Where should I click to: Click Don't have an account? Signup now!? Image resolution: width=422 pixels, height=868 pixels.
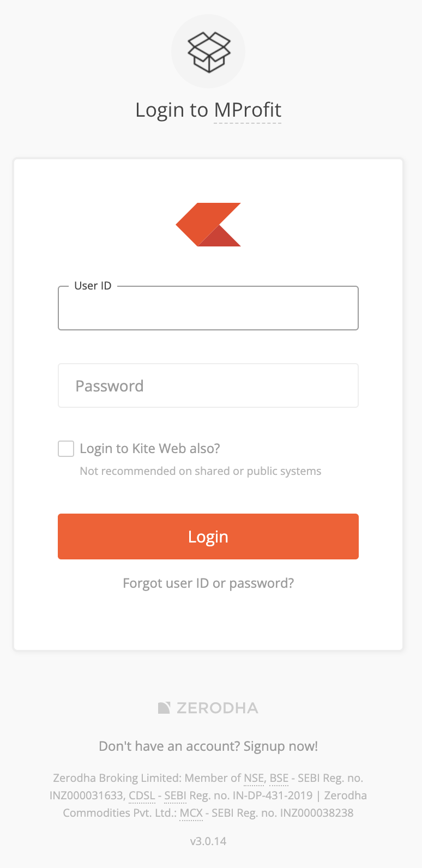208,746
